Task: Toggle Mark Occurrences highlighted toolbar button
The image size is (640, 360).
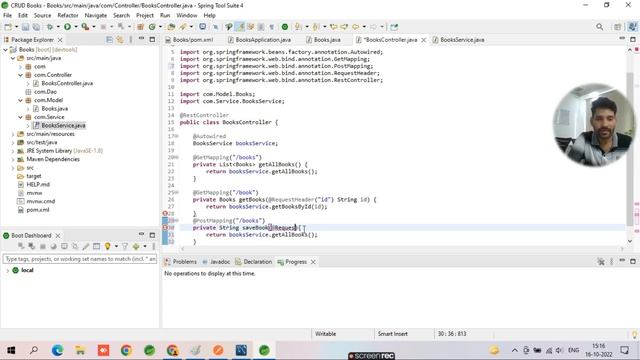Action: (240, 27)
